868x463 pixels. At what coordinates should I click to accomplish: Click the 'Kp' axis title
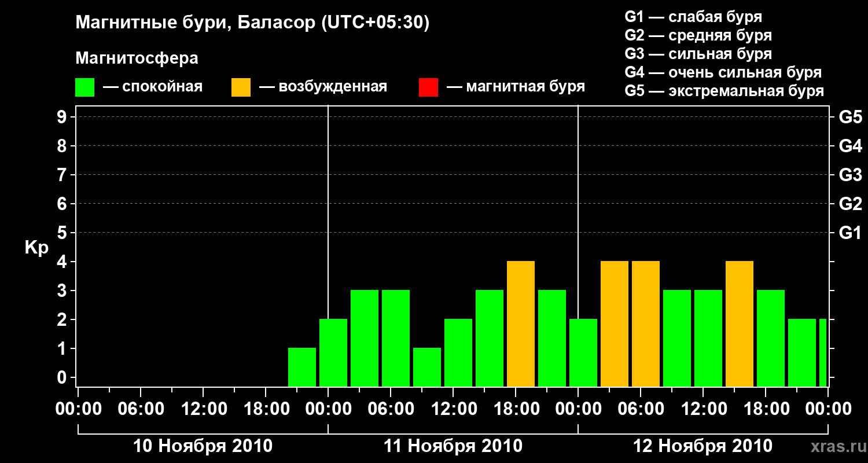pos(36,248)
